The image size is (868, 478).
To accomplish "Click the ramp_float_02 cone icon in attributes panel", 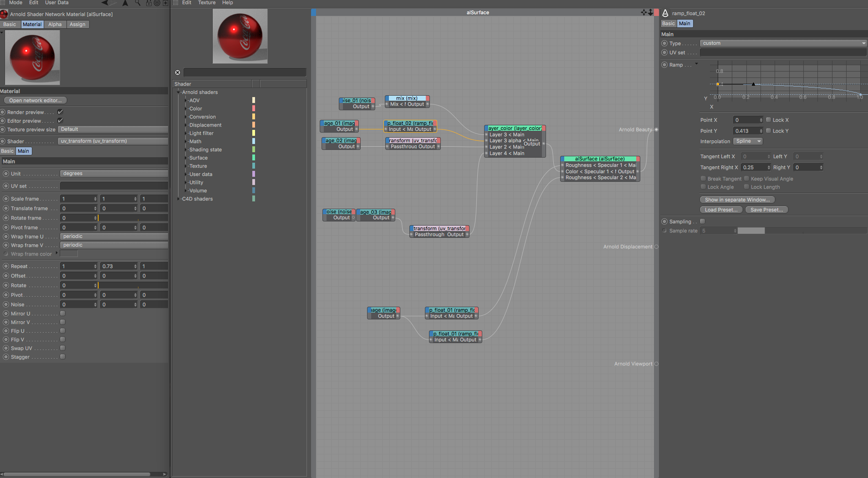I will pos(665,13).
